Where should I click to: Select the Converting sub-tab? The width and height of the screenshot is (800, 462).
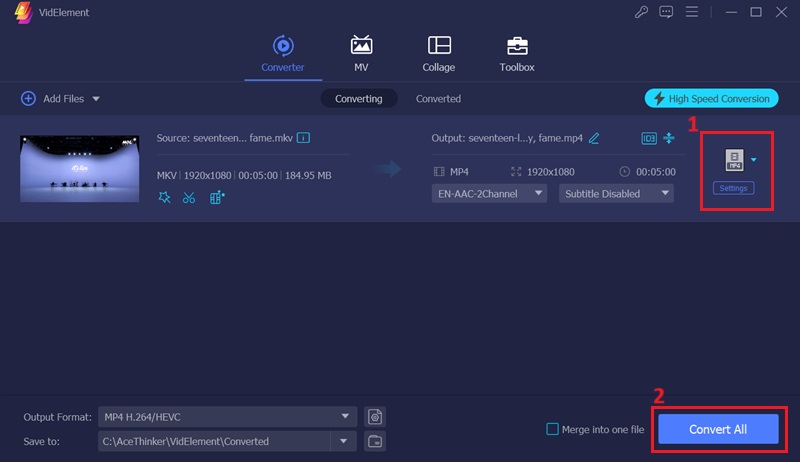click(x=359, y=98)
